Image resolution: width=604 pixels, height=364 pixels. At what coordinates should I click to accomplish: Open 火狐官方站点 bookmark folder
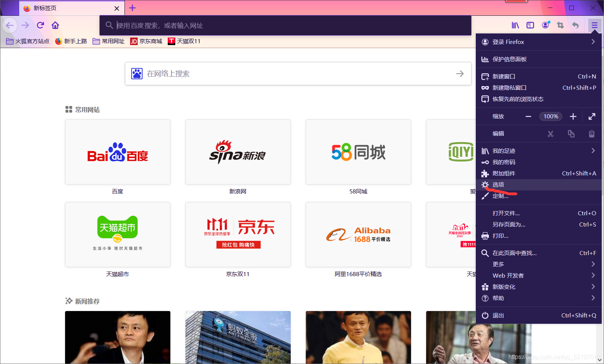click(x=28, y=41)
